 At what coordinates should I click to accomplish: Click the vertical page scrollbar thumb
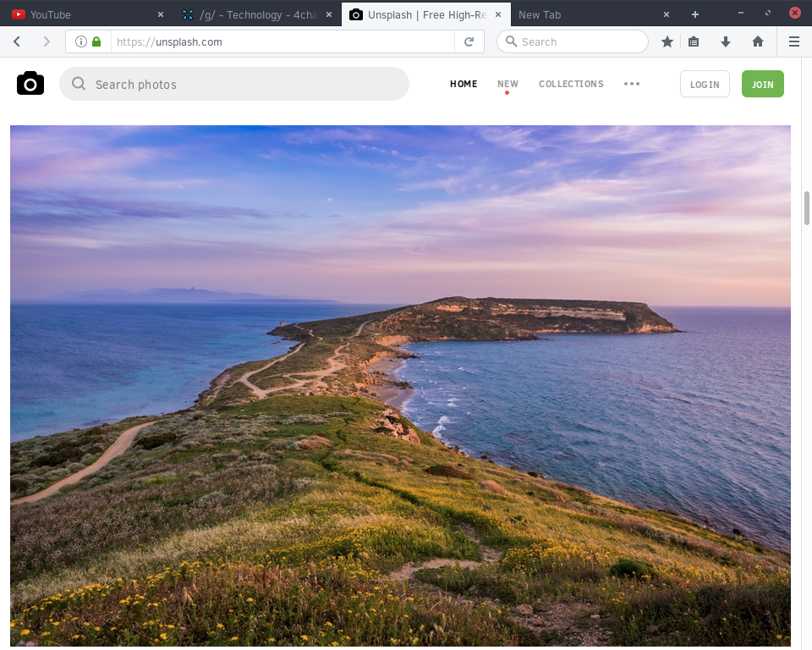tap(806, 208)
